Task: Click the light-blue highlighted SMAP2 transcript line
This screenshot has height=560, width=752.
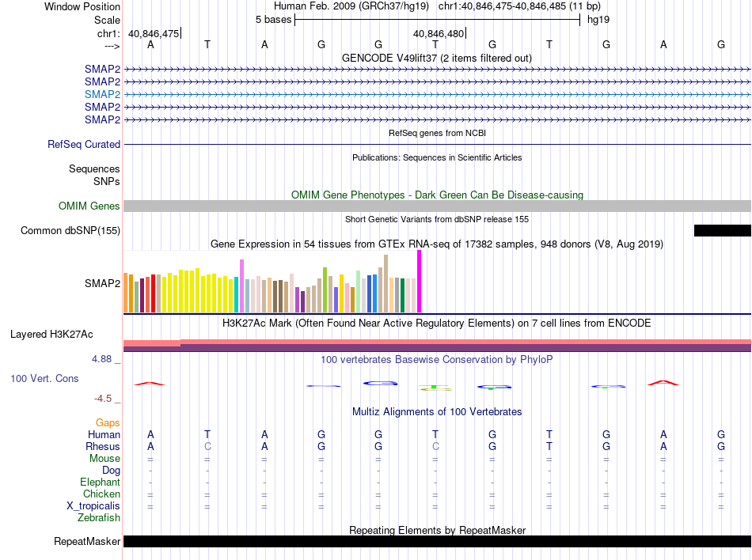Action: point(437,94)
